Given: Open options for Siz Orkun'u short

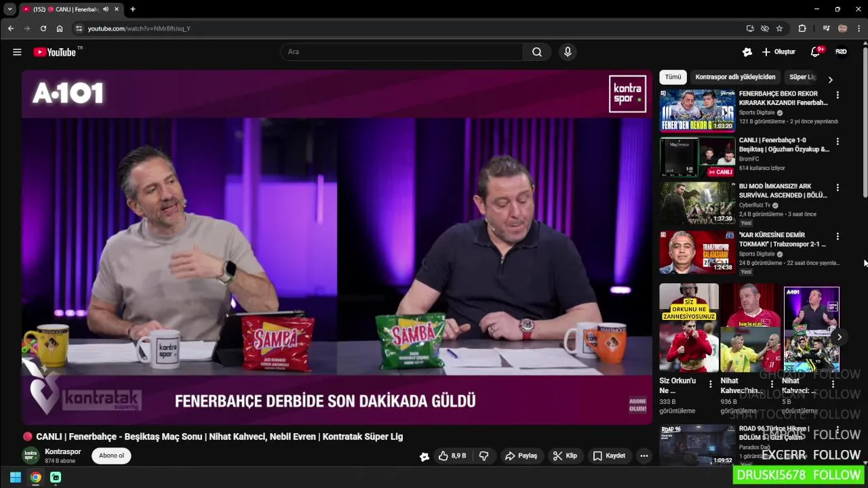Looking at the screenshot, I should click(711, 384).
